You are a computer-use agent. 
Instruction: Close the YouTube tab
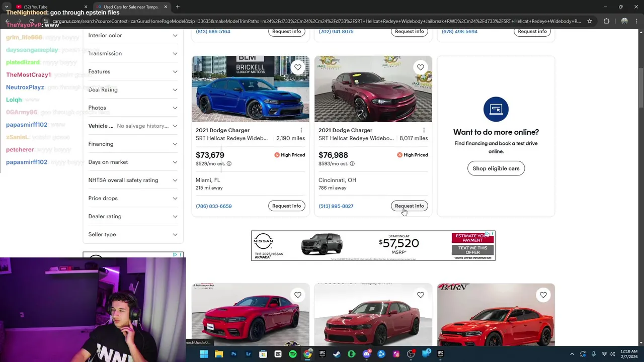click(x=85, y=7)
